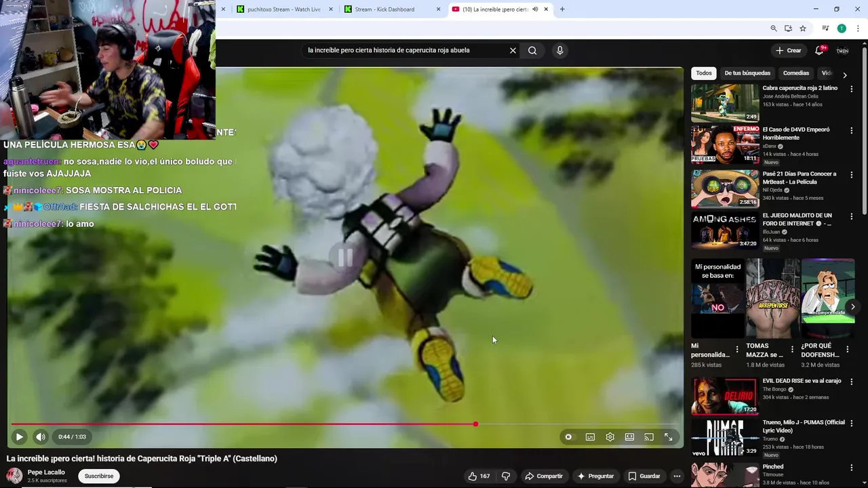
Task: Mute the YouTube tab audio icon
Action: [x=535, y=9]
